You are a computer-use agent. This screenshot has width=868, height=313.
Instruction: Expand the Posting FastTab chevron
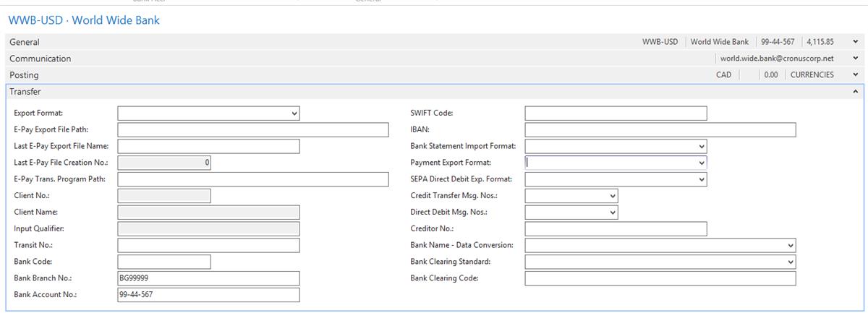856,74
